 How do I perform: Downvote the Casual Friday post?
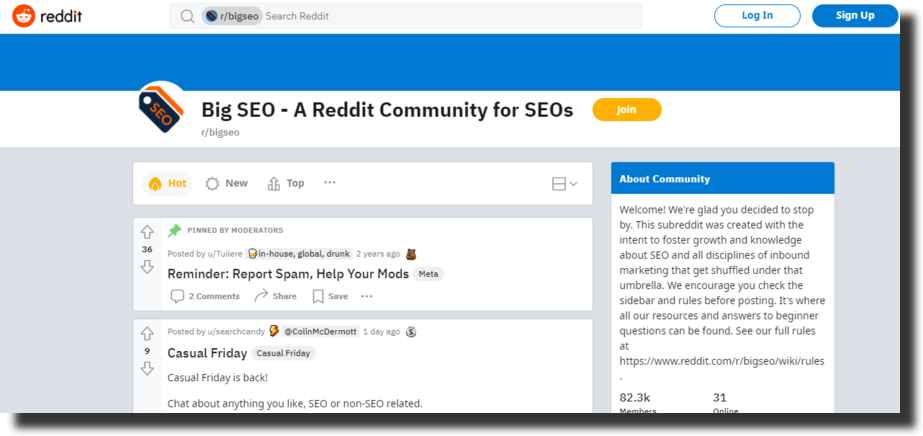[x=147, y=369]
